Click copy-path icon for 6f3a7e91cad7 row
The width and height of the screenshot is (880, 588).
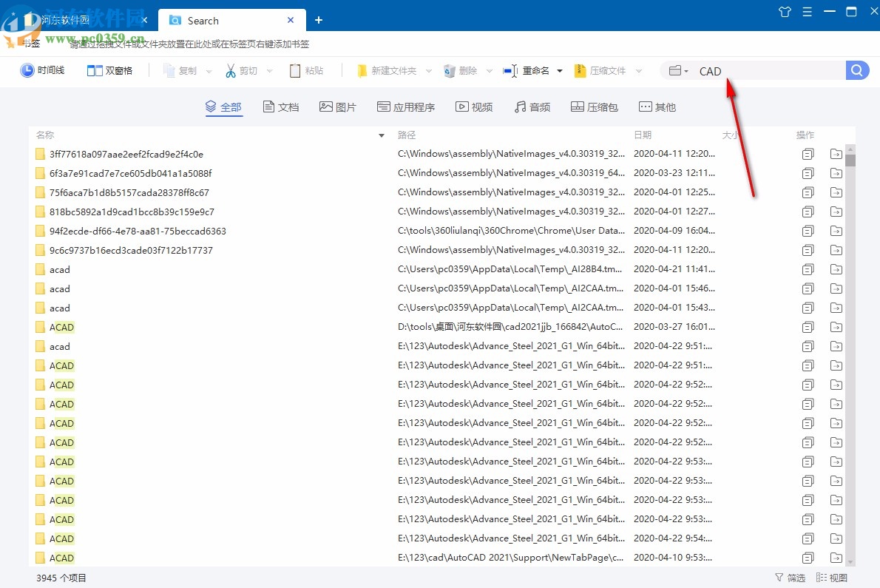pos(808,173)
